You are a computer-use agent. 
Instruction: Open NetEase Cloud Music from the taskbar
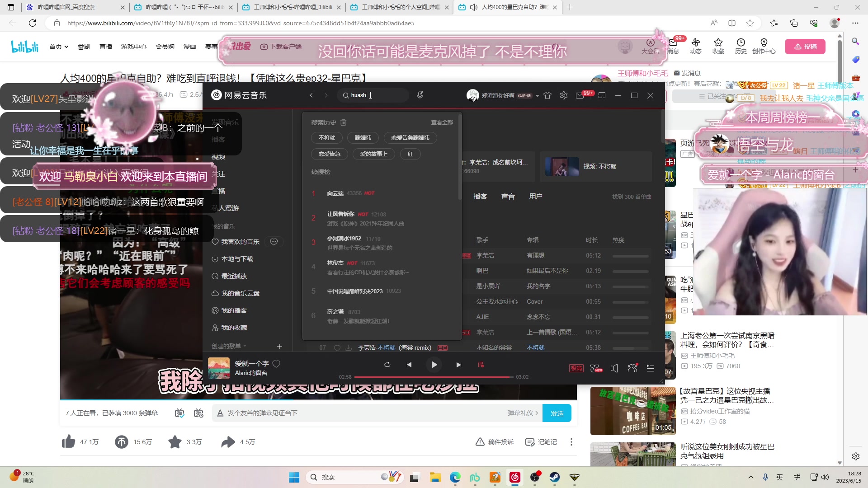coord(515,477)
